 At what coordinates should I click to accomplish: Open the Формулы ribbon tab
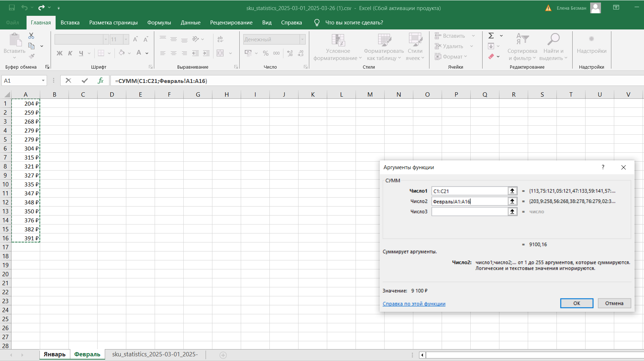159,23
